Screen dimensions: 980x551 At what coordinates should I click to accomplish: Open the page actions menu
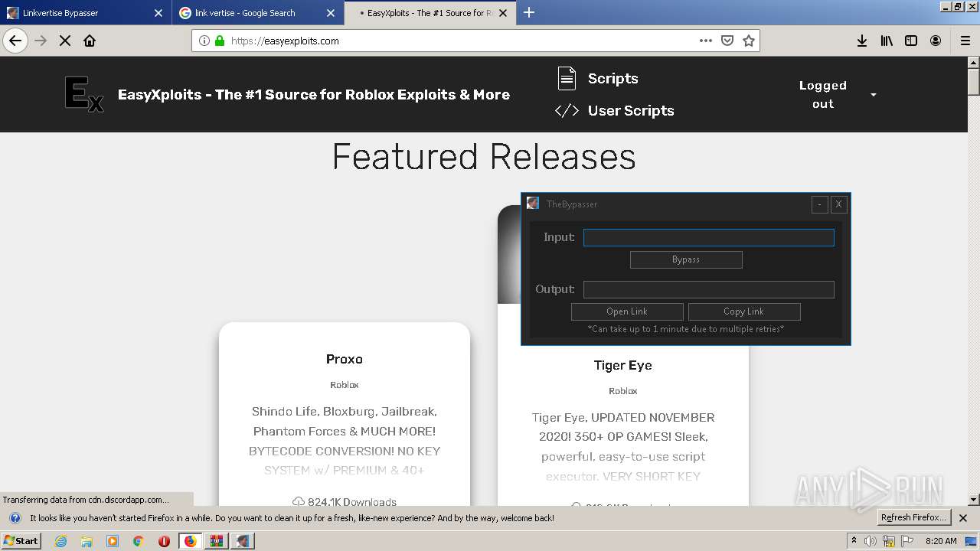tap(706, 41)
